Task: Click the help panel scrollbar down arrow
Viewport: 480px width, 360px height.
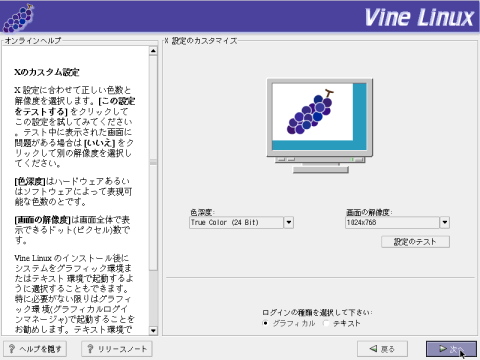Action: coord(153,331)
